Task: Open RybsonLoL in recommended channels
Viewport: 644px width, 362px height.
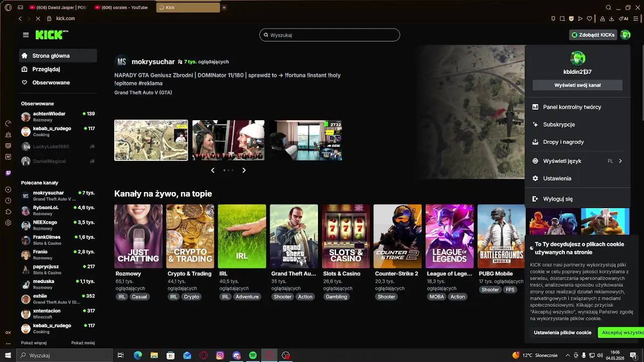Action: (x=58, y=211)
